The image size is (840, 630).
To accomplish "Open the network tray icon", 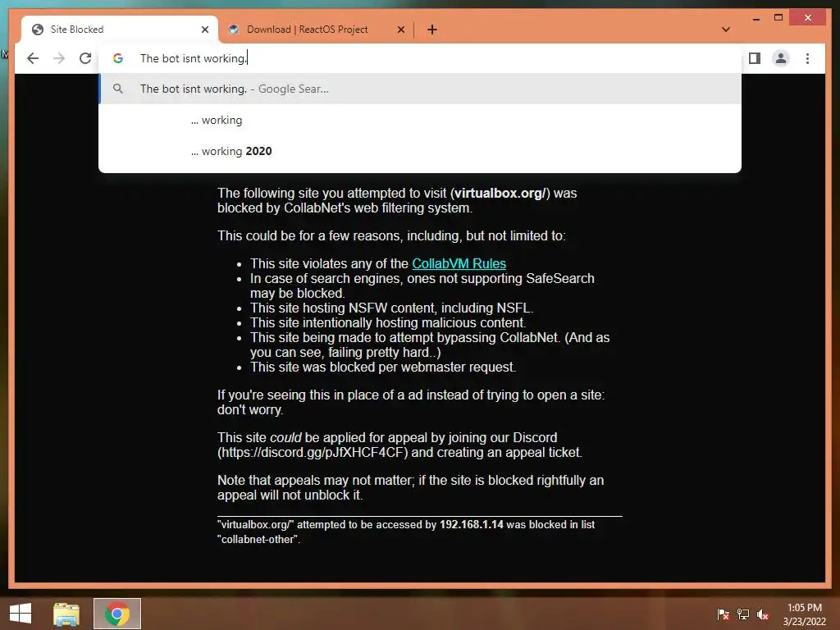I will pos(743,614).
